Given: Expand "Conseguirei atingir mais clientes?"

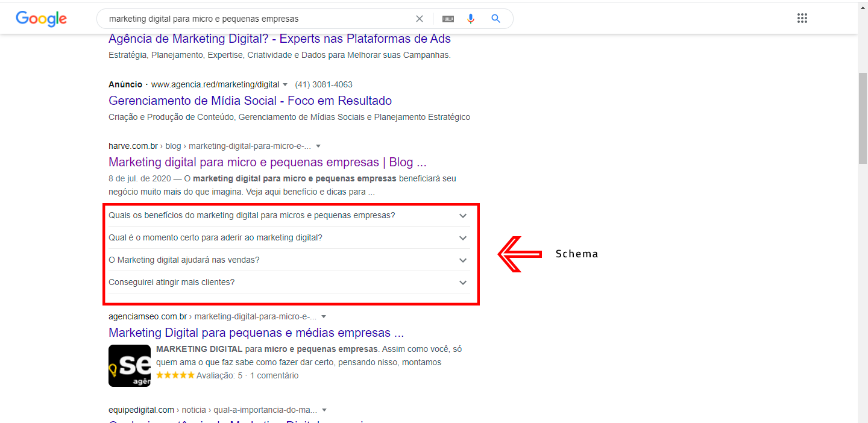Looking at the screenshot, I should click(x=462, y=282).
